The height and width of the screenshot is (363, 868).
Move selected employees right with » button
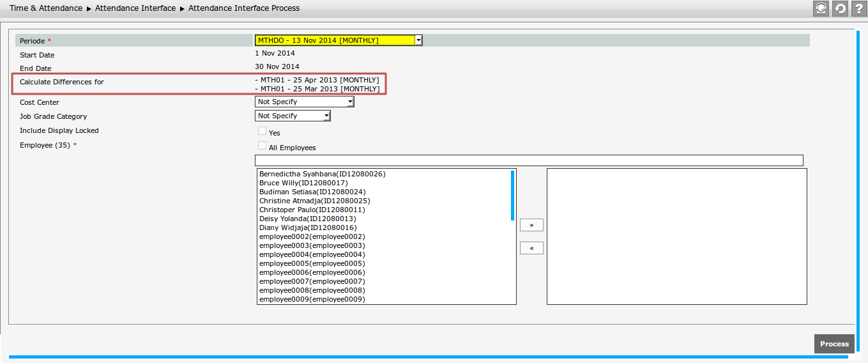click(531, 225)
